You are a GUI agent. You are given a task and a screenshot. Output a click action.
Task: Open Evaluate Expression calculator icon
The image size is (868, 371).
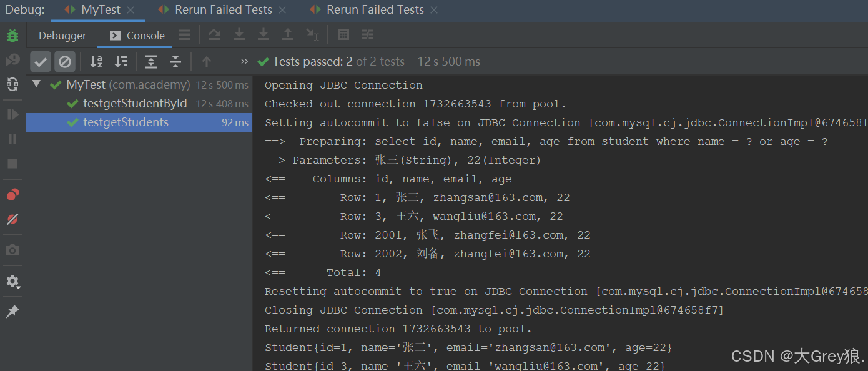[x=343, y=35]
